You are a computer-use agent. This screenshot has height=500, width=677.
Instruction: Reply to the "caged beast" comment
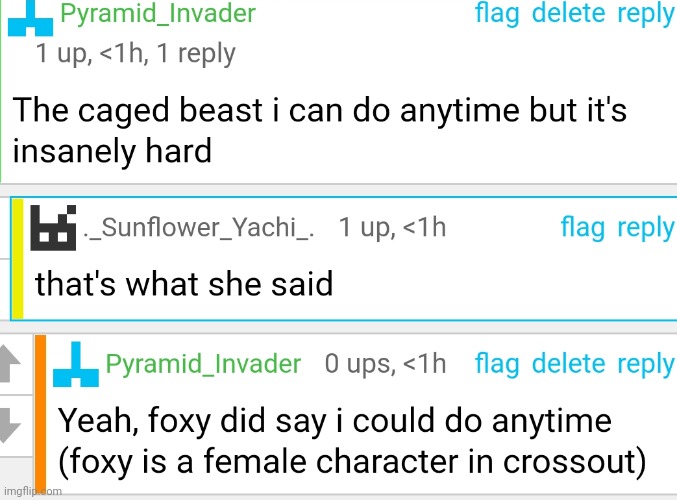(x=645, y=14)
